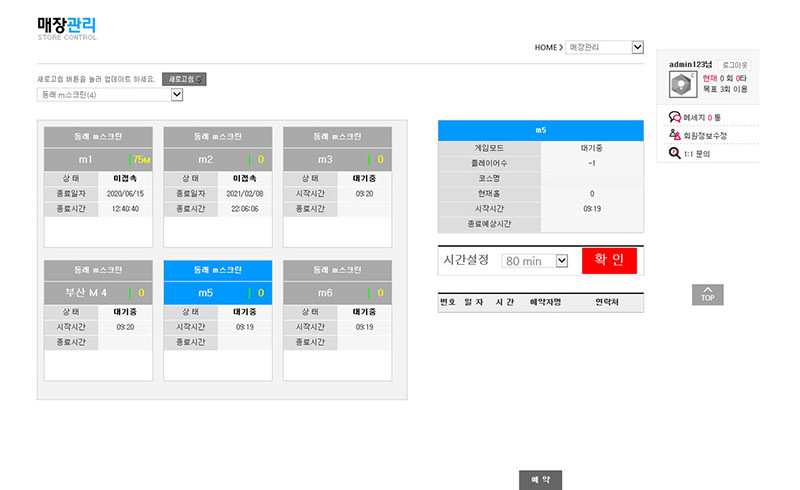Click the 회원정보수정 member edit icon
This screenshot has height=490, width=800.
[675, 135]
